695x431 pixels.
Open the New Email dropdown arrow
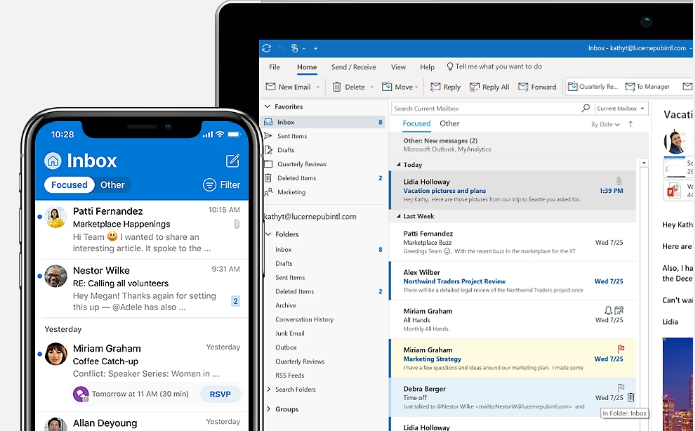tap(318, 87)
